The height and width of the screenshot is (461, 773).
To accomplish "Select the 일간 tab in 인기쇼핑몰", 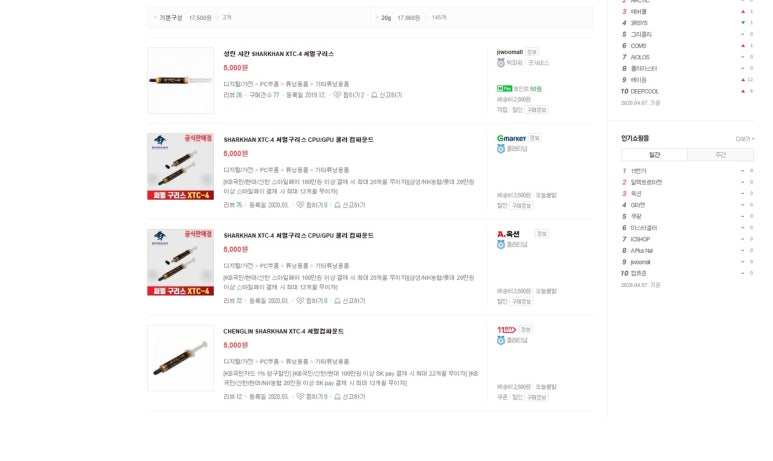I will [654, 155].
